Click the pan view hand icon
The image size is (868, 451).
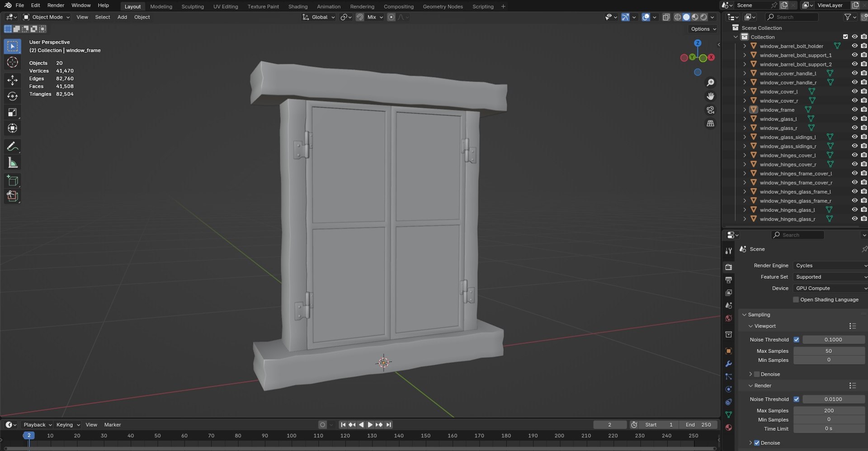[711, 96]
